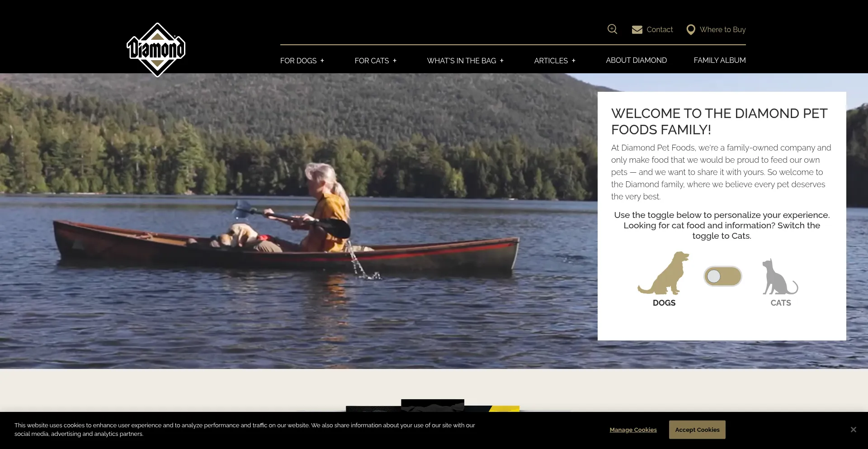Expand WHAT'S IN THE BAG plus
868x449 pixels.
(502, 61)
